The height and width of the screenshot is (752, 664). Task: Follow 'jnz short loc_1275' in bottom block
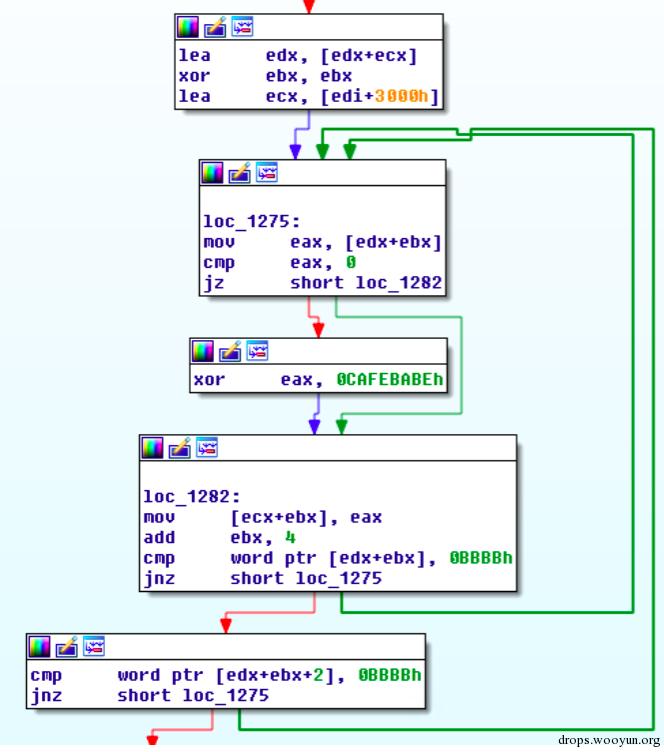(x=193, y=696)
